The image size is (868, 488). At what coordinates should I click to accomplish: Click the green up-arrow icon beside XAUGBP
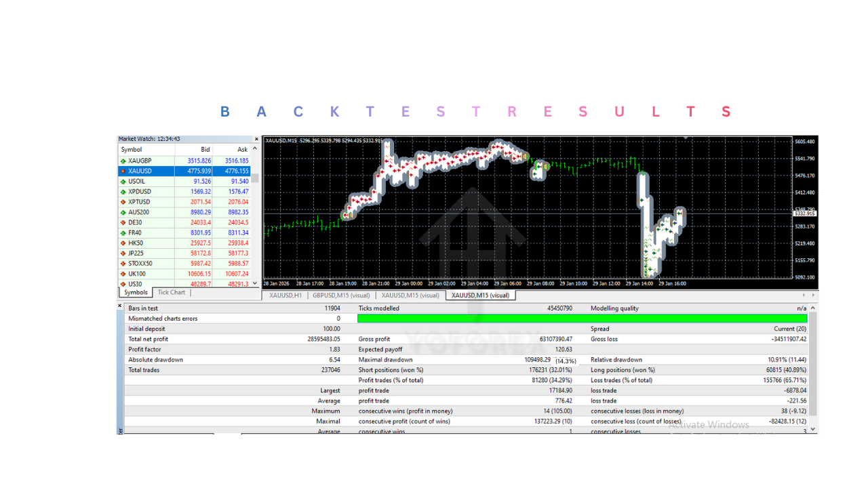[123, 161]
